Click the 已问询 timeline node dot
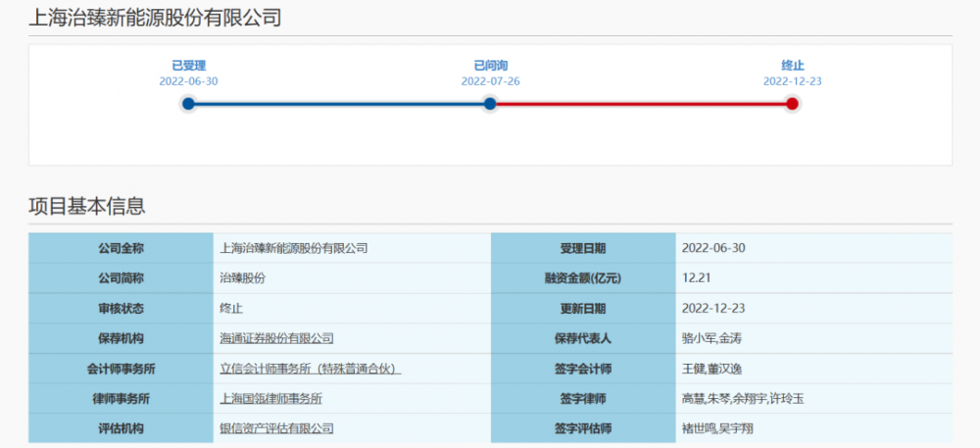The width and height of the screenshot is (980, 448). pos(490,103)
